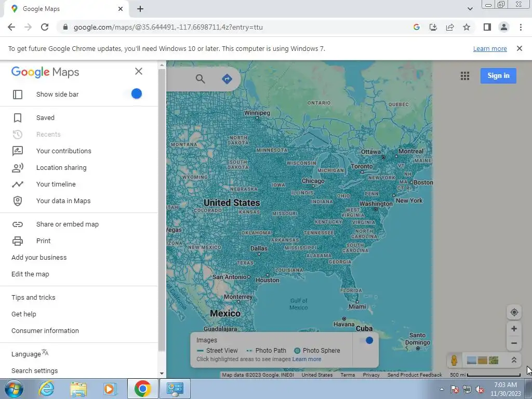
Task: Click the browser Back arrow
Action: coord(11,27)
